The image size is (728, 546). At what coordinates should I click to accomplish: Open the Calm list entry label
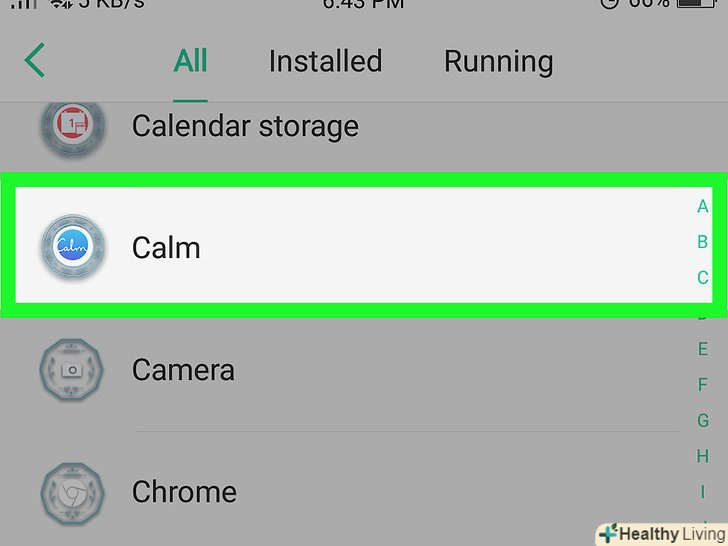tap(166, 247)
